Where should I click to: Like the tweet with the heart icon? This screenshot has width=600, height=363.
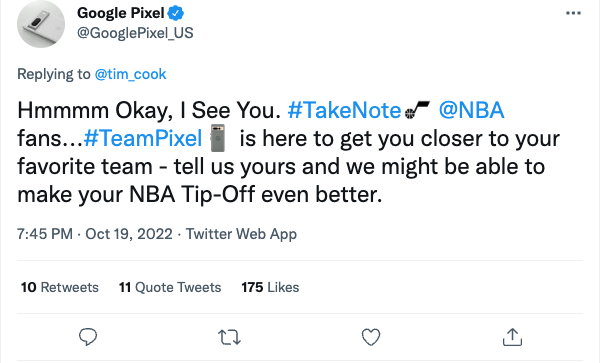371,337
